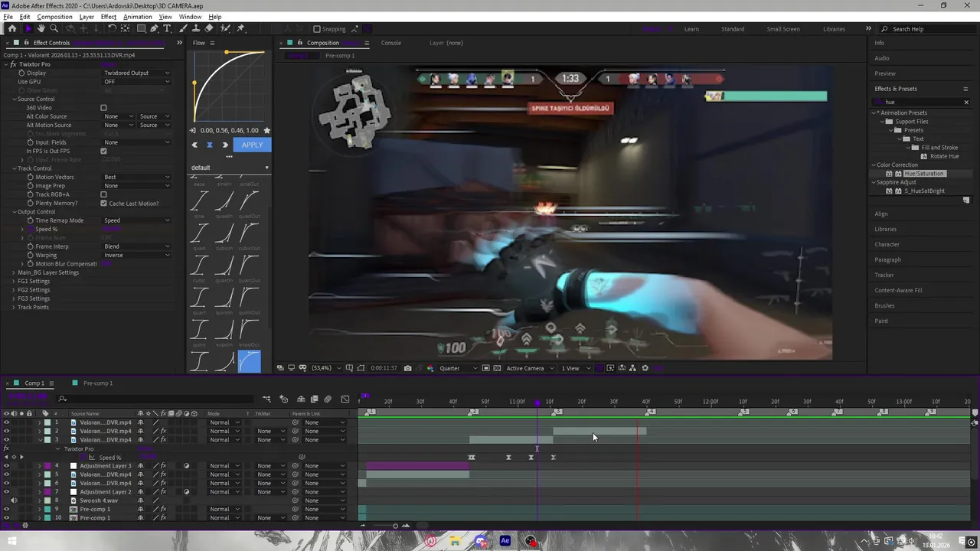Select the Pen tool
Viewport: 980px width, 551px height.
(154, 28)
